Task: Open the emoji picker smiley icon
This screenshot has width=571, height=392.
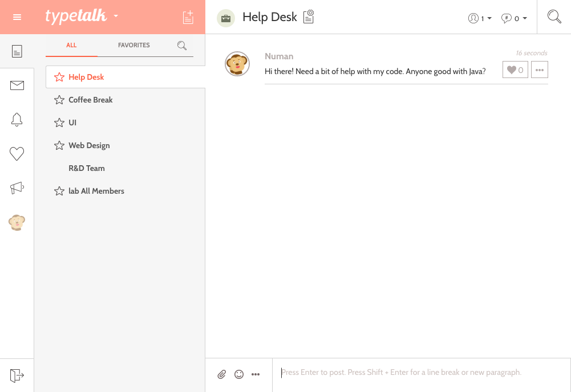Action: point(239,374)
